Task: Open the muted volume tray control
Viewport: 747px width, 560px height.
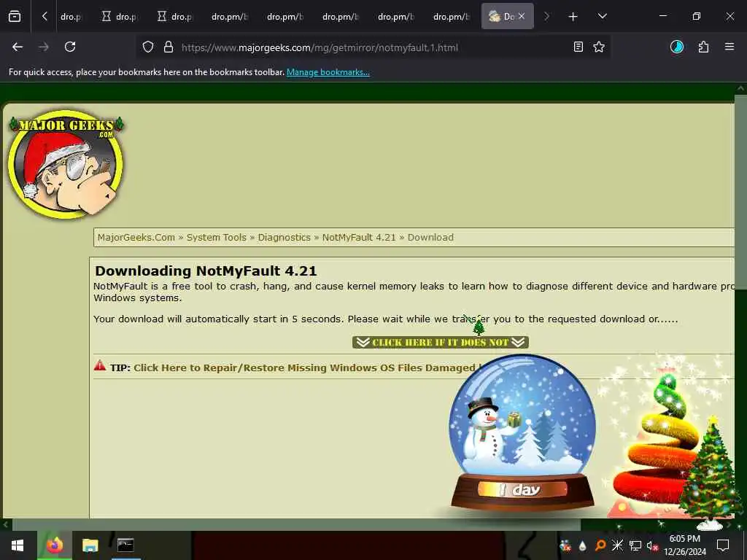Action: [652, 545]
